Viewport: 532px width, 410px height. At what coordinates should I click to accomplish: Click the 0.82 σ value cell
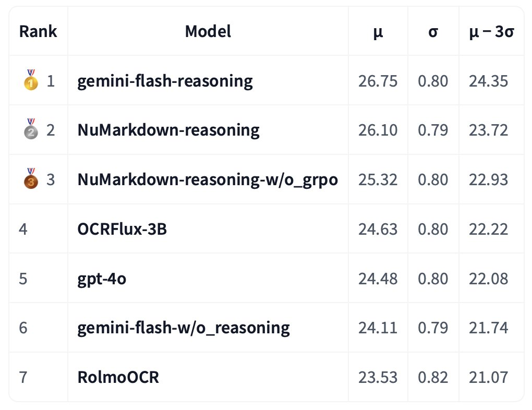[x=433, y=377]
